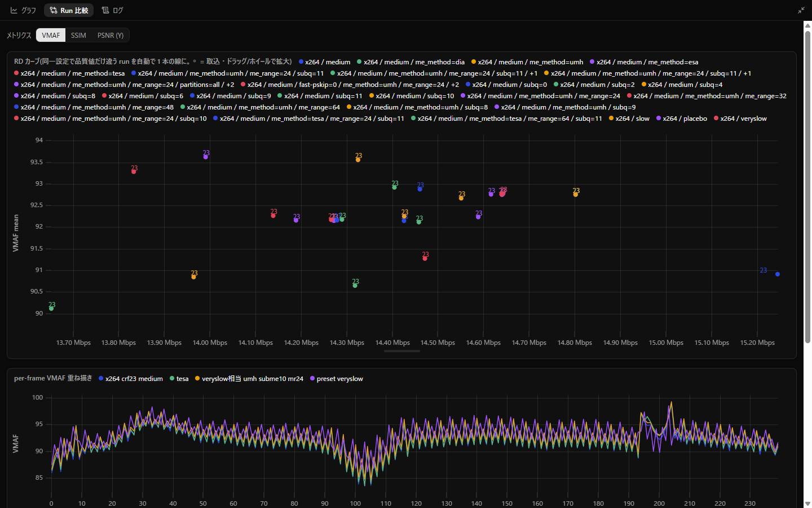Toggle the 'me_method=tesa / me_range=24 / subq=11' series

click(x=308, y=119)
